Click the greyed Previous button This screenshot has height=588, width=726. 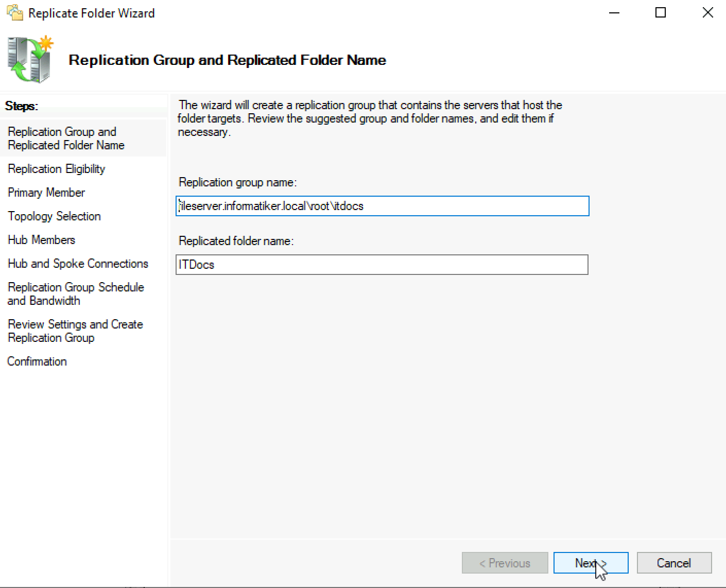coord(505,563)
